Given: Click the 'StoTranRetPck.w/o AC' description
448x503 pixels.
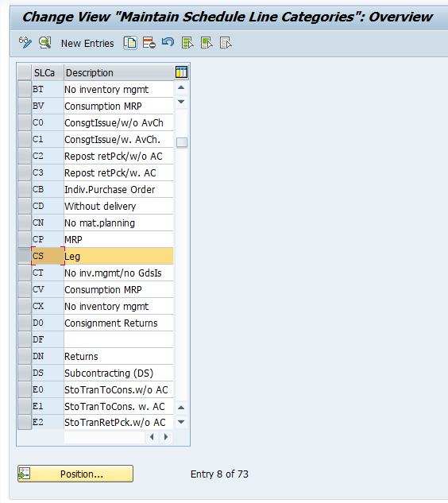Looking at the screenshot, I should click(118, 422).
